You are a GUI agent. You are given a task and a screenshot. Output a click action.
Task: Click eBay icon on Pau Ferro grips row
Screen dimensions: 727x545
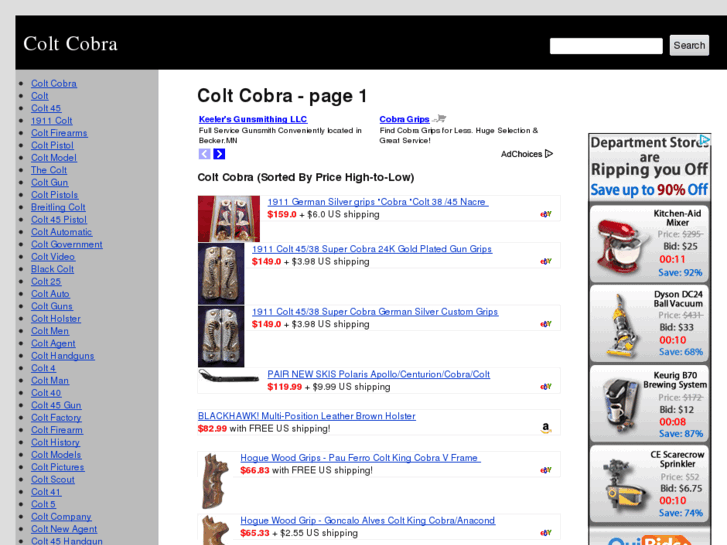tap(546, 470)
